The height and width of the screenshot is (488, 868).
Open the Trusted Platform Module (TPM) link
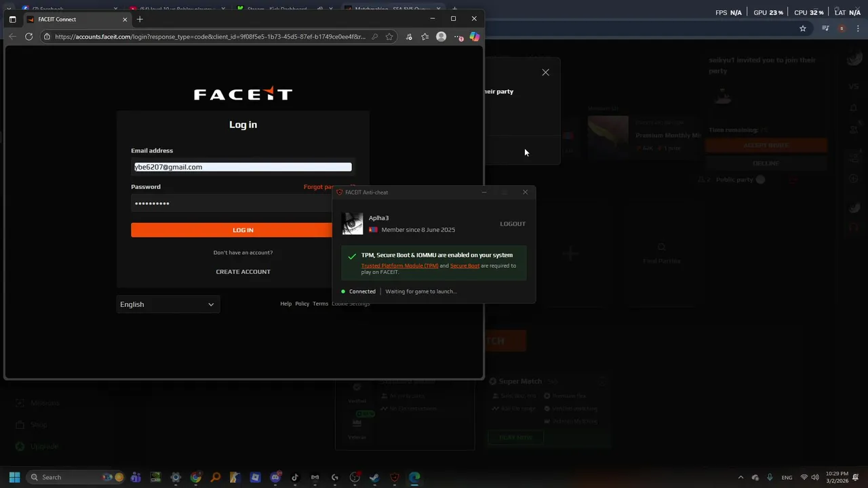coord(400,266)
